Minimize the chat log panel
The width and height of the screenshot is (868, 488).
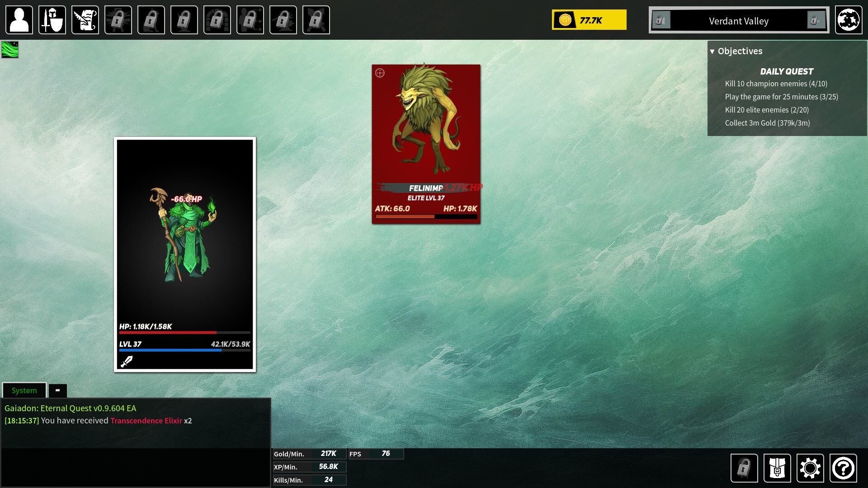[57, 390]
